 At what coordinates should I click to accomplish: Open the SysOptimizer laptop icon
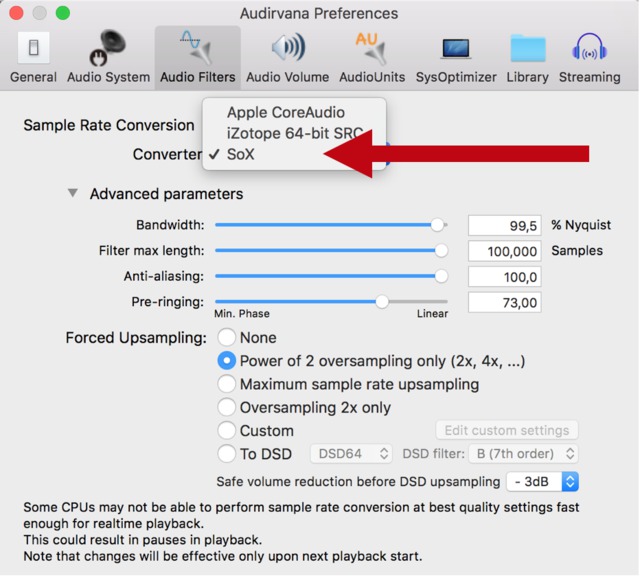(456, 49)
